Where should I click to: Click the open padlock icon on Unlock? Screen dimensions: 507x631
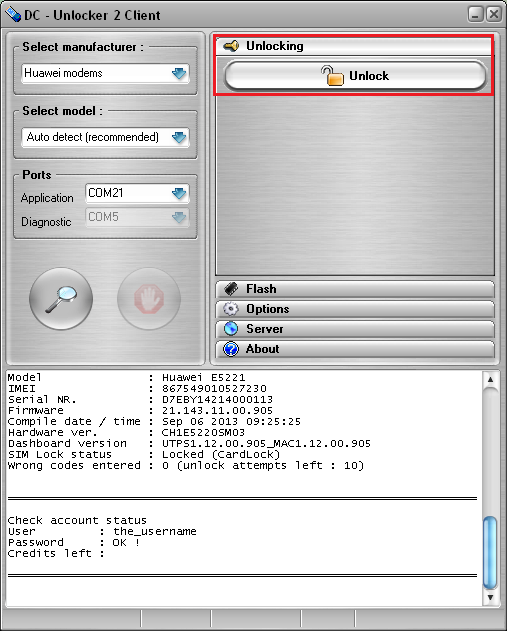point(332,76)
